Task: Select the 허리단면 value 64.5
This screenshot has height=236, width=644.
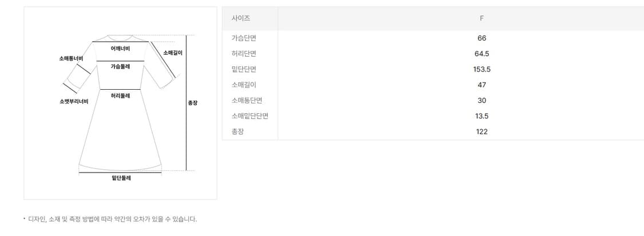Action: click(x=481, y=54)
